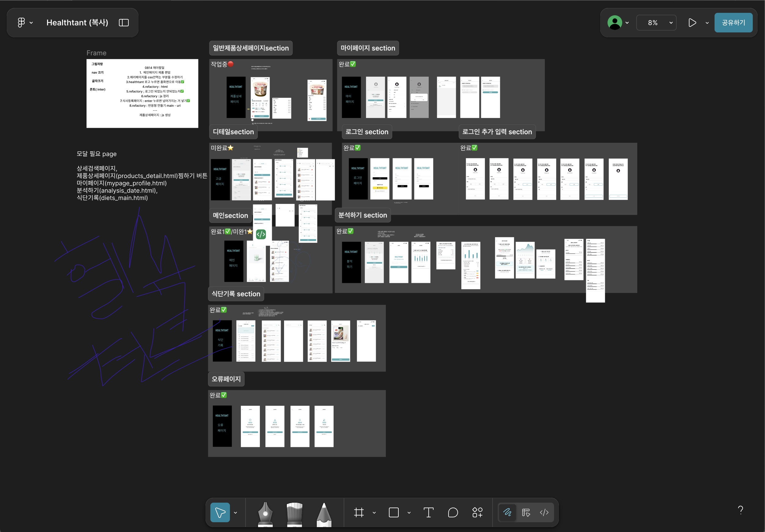Switch to Dev Mode toggle

click(544, 512)
